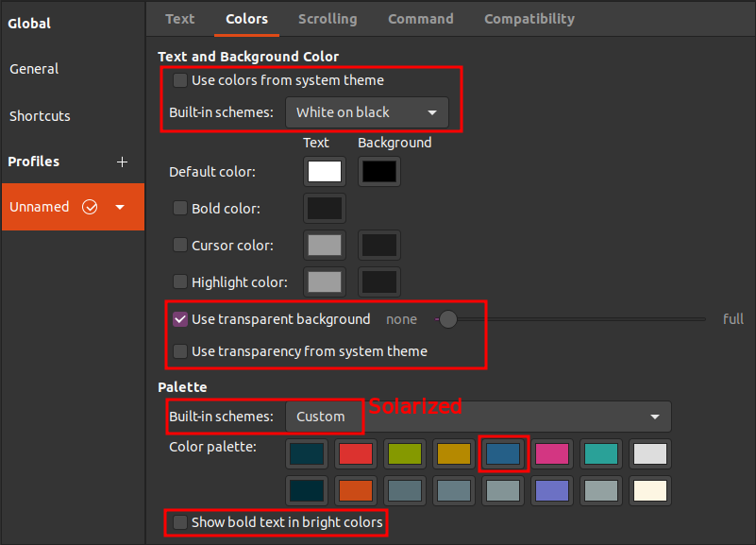Open the Unnamed profile dropdown arrow
This screenshot has height=545, width=756.
[x=120, y=208]
